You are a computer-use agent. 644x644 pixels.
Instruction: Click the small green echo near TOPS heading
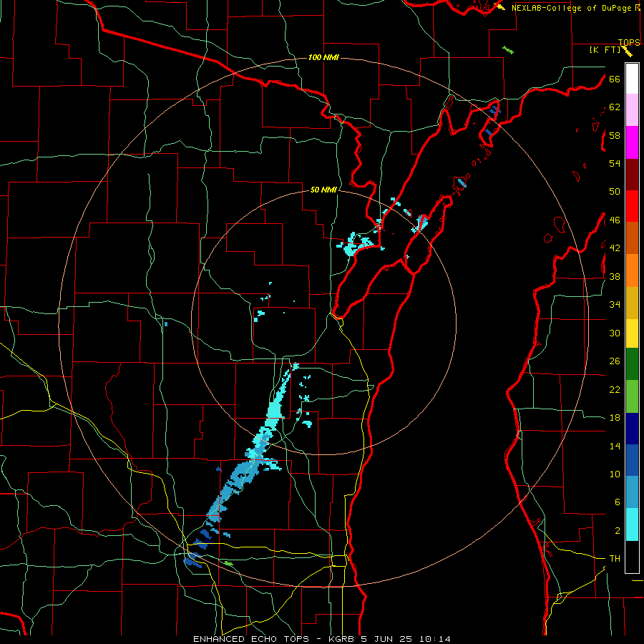pos(508,50)
